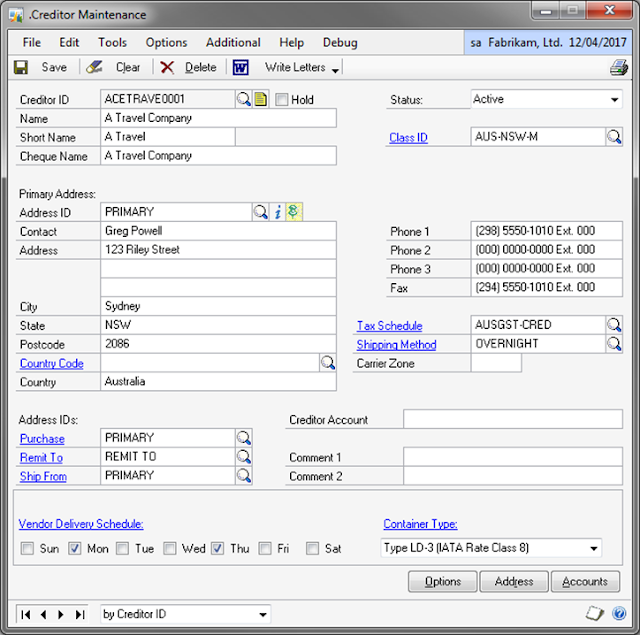Screen dimensions: 640x635
Task: Open Tax Schedule lookup magnifier
Action: pyautogui.click(x=614, y=325)
